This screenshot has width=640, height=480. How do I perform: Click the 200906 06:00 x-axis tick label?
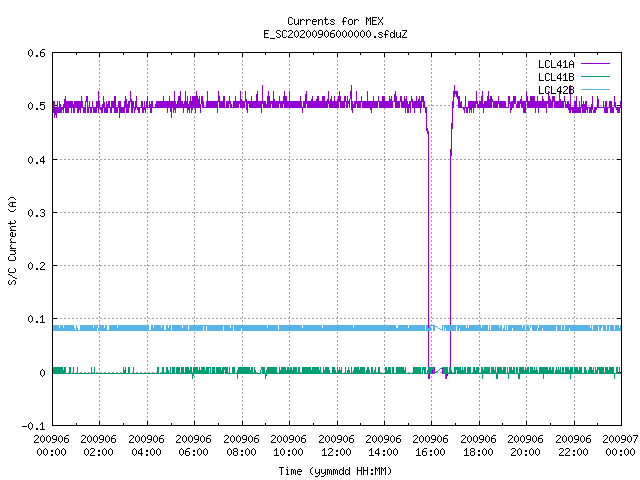pyautogui.click(x=193, y=446)
